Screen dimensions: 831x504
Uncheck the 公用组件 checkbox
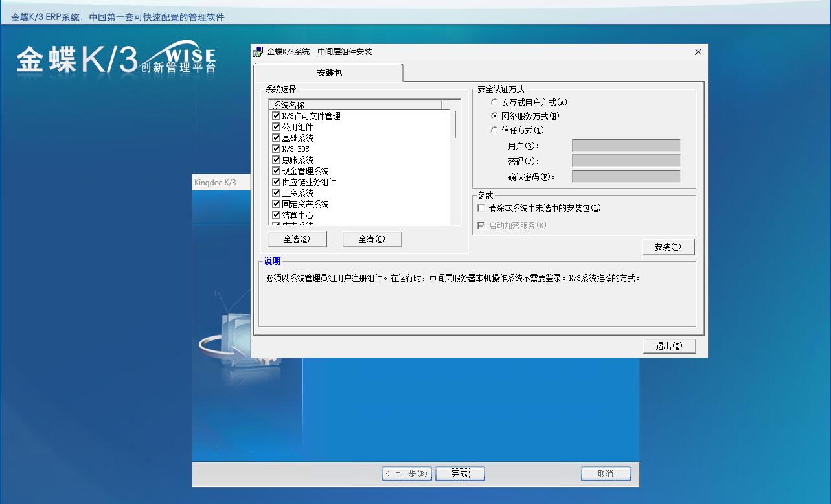click(x=276, y=127)
